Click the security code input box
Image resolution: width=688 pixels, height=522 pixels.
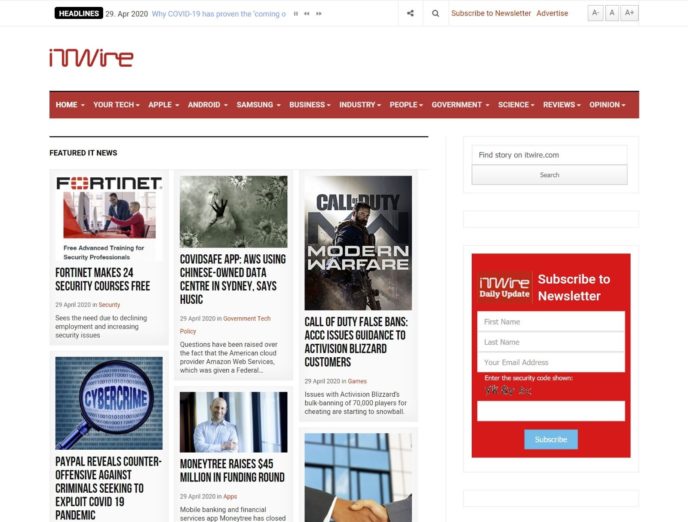[x=551, y=411]
